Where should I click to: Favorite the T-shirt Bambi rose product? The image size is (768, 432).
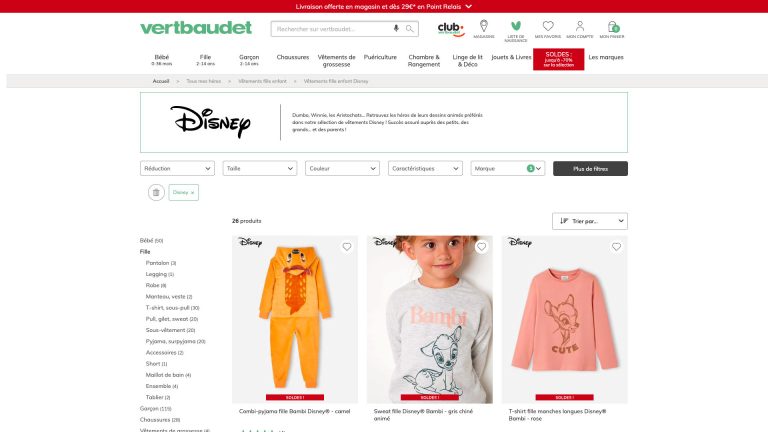tap(616, 247)
